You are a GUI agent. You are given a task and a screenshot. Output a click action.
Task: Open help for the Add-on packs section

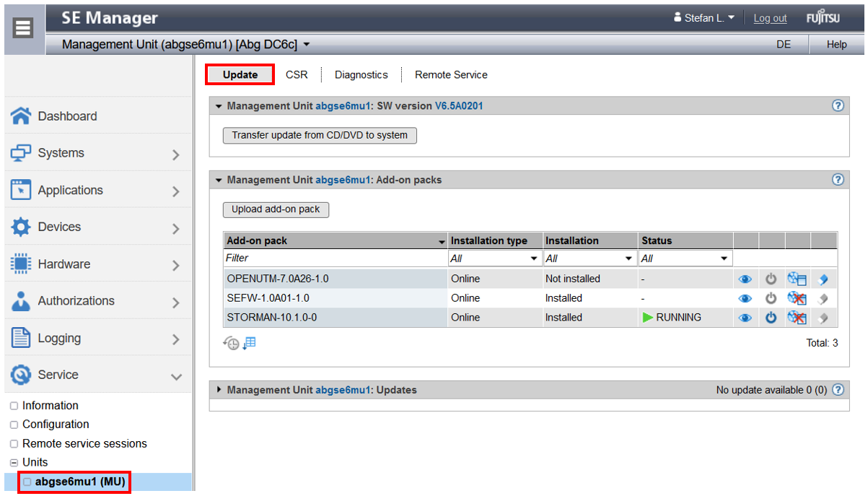click(x=838, y=180)
